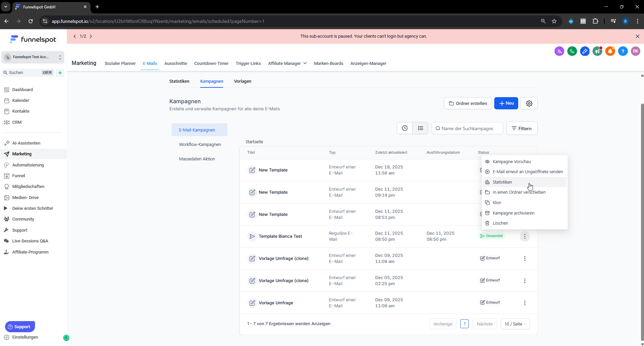644x346 pixels.
Task: Open actions menu for Vorlage Umfrage row
Action: pyautogui.click(x=525, y=303)
